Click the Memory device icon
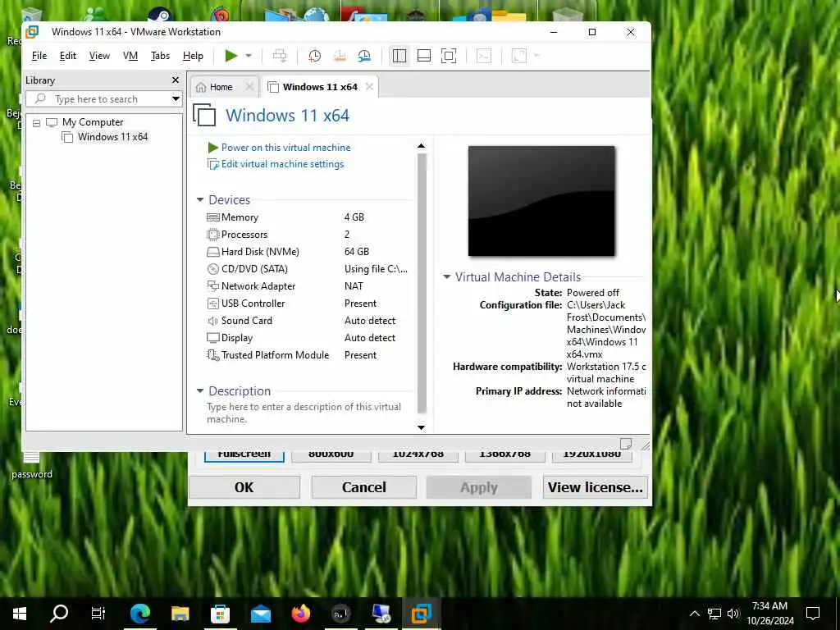The height and width of the screenshot is (630, 840). click(213, 217)
